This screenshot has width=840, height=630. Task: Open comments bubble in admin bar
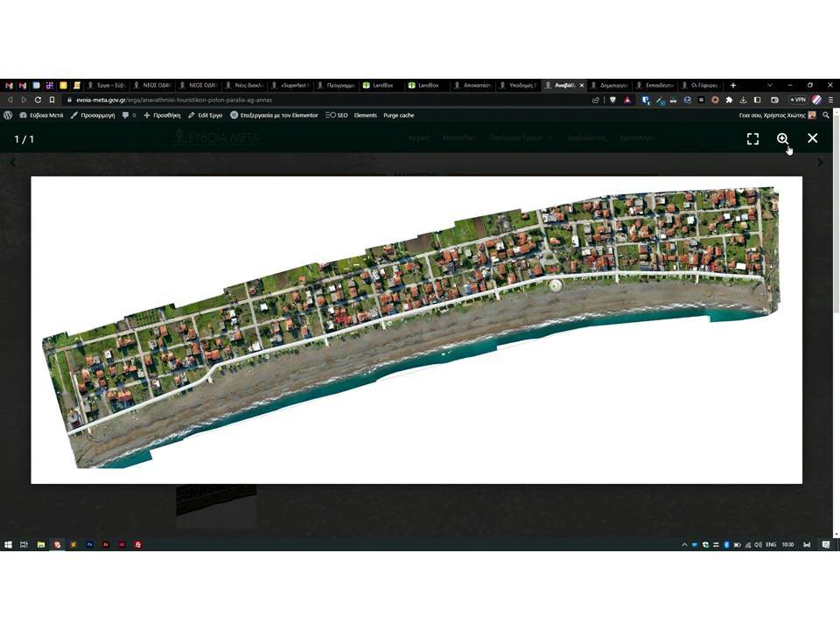[129, 115]
